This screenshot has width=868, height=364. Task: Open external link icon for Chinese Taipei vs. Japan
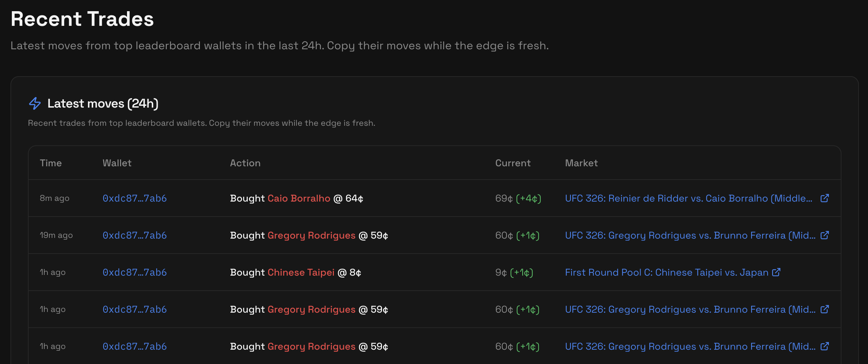tap(776, 272)
